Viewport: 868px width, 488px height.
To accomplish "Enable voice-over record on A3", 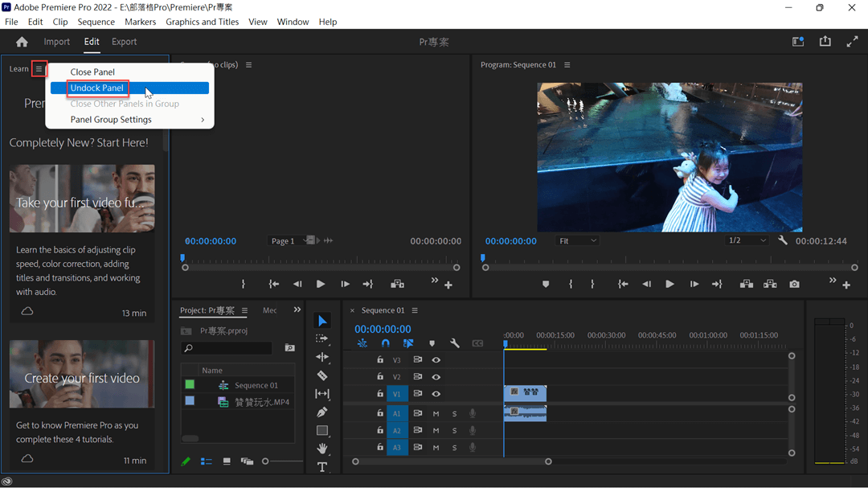I will coord(473,448).
